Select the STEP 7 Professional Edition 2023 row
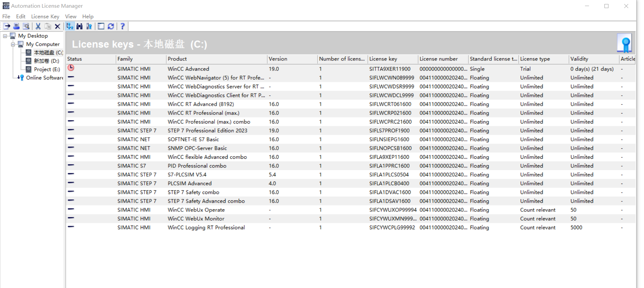Image resolution: width=644 pixels, height=288 pixels. click(x=207, y=131)
